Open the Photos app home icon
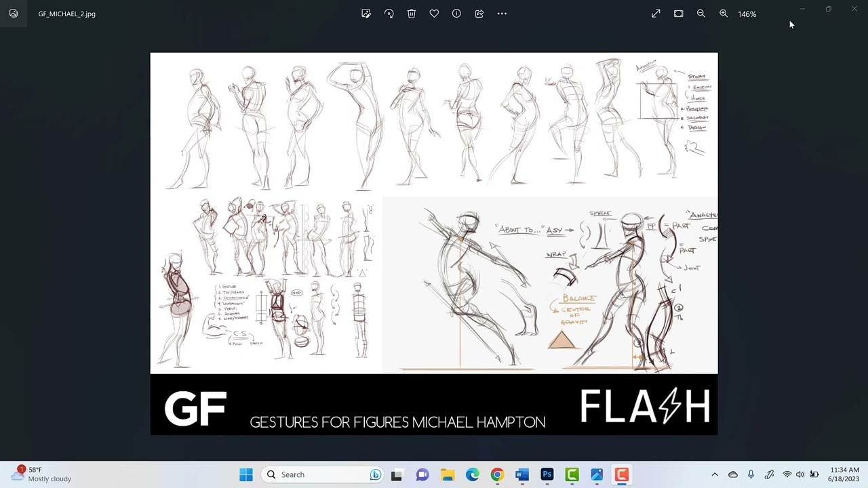The height and width of the screenshot is (488, 868). click(13, 14)
